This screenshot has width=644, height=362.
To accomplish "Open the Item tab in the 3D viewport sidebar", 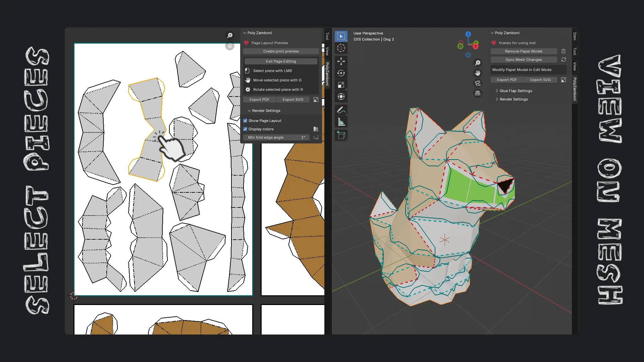I will [x=575, y=36].
